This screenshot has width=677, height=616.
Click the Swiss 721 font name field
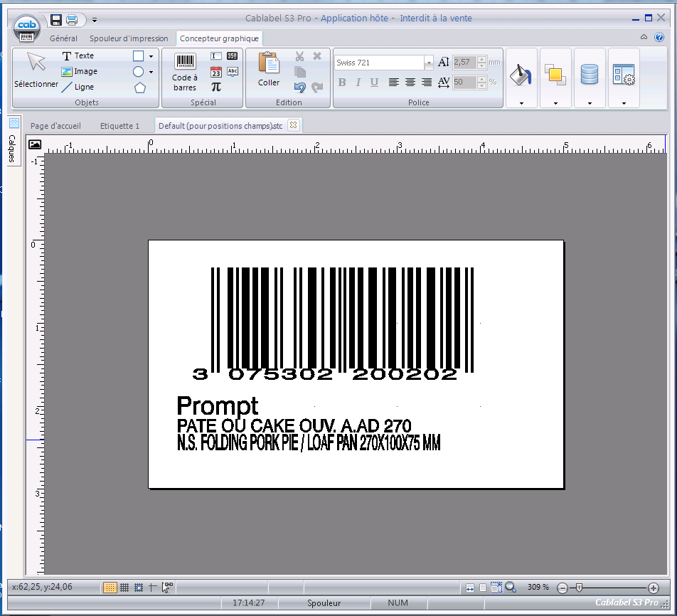pyautogui.click(x=379, y=63)
